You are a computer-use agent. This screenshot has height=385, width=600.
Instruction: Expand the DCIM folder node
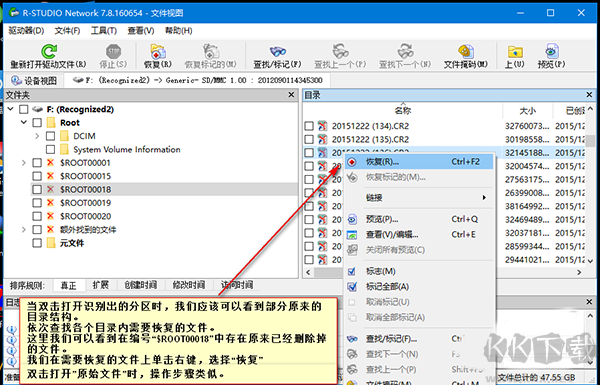point(37,136)
